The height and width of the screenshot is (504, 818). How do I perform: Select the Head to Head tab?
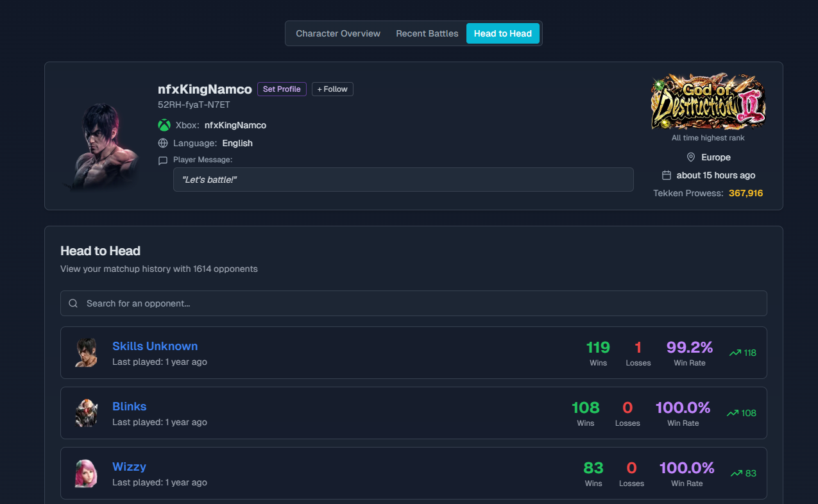pos(503,33)
